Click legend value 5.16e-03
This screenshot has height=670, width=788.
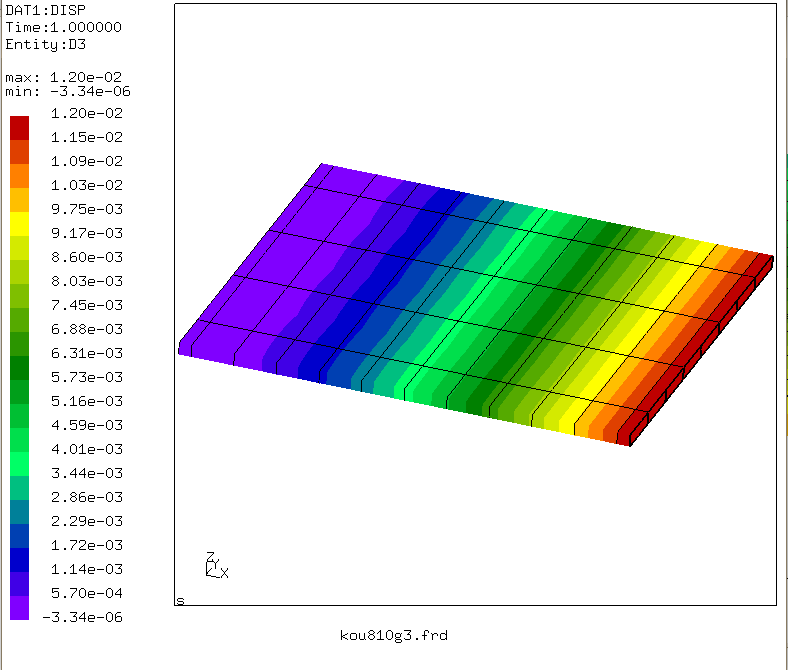point(87,401)
